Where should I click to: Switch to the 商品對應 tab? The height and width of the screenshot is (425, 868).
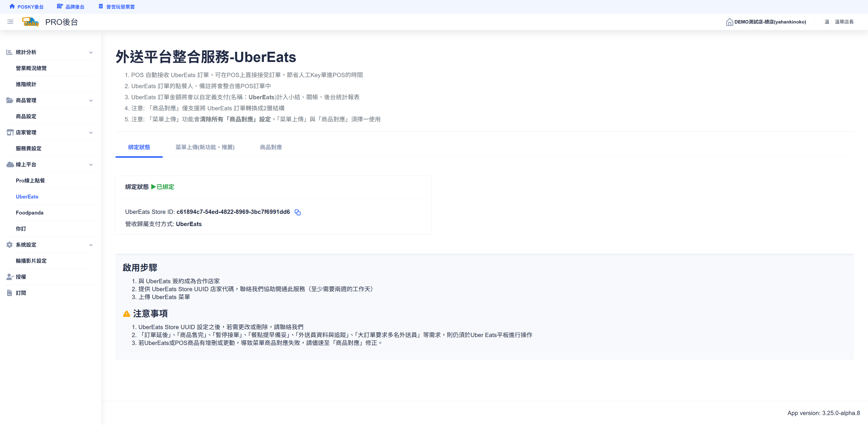271,147
